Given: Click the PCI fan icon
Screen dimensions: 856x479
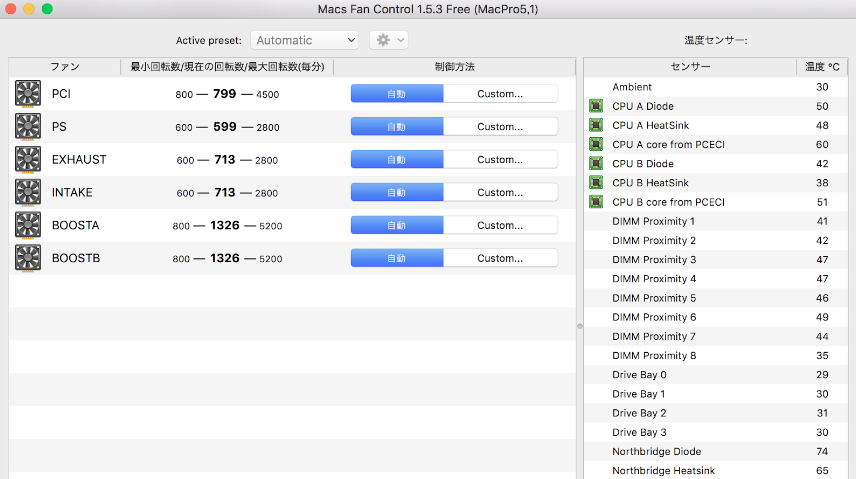Looking at the screenshot, I should pyautogui.click(x=28, y=94).
